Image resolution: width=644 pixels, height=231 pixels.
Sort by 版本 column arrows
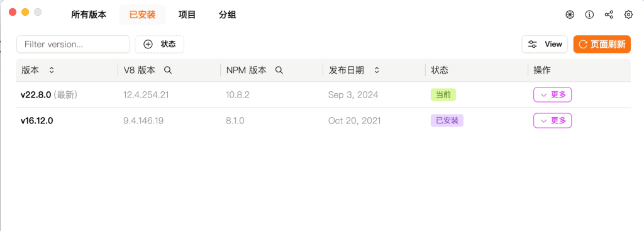(52, 70)
